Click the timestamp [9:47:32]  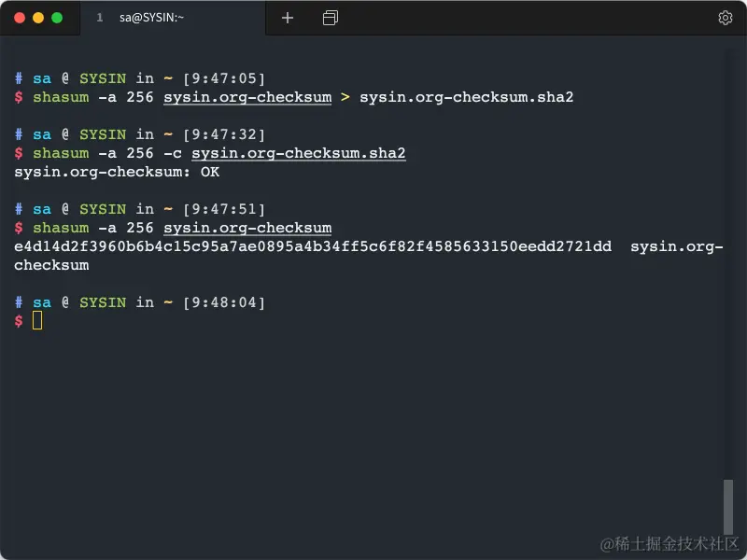pos(224,134)
